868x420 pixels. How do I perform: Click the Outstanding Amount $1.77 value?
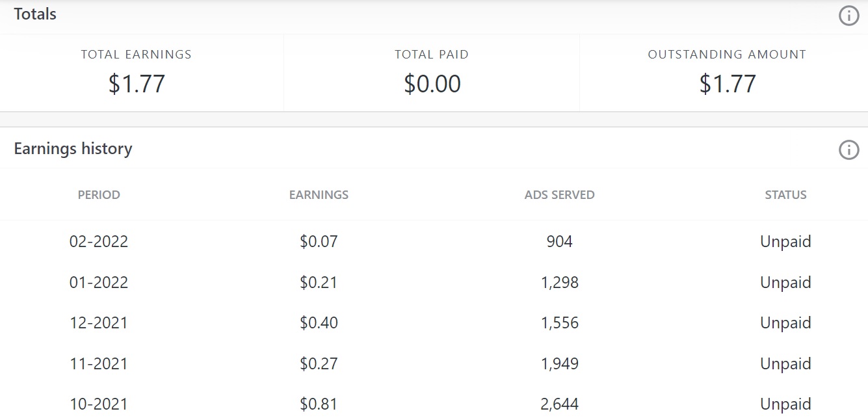[x=727, y=84]
